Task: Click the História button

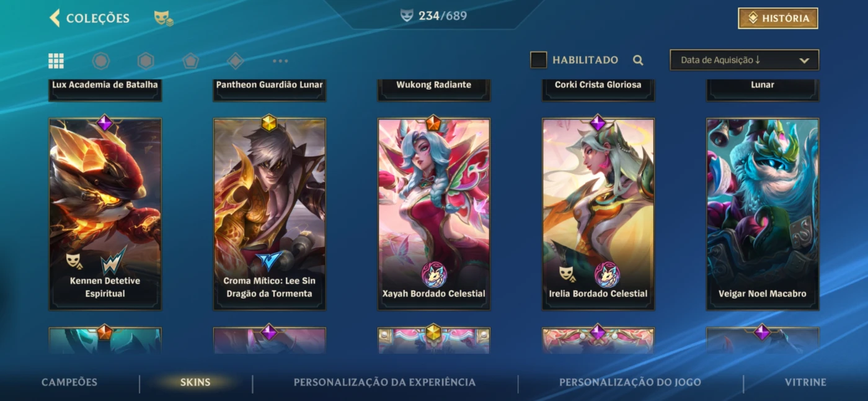Action: coord(778,19)
